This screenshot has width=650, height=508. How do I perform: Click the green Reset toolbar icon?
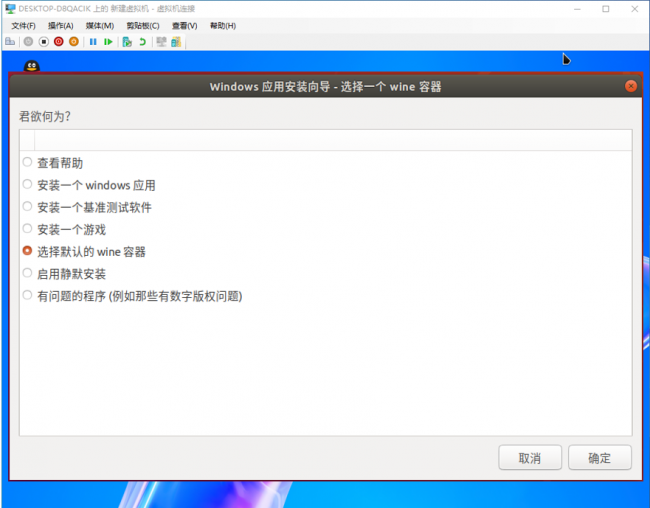pyautogui.click(x=108, y=41)
